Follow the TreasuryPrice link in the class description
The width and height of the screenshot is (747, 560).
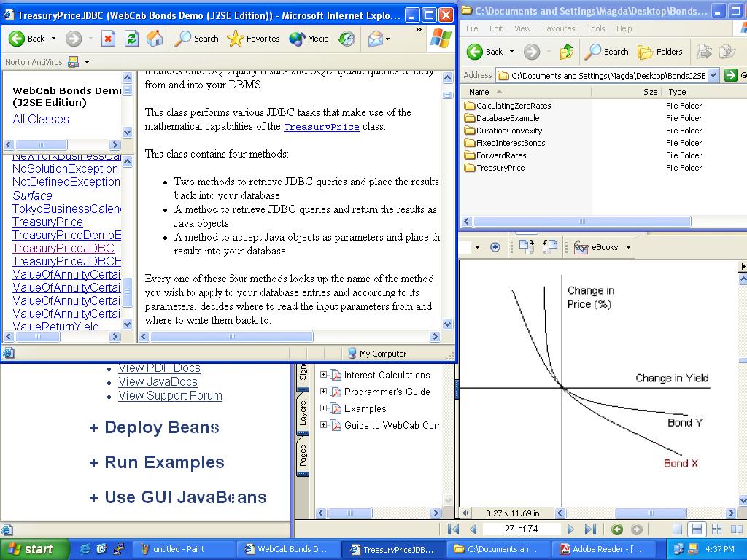322,127
